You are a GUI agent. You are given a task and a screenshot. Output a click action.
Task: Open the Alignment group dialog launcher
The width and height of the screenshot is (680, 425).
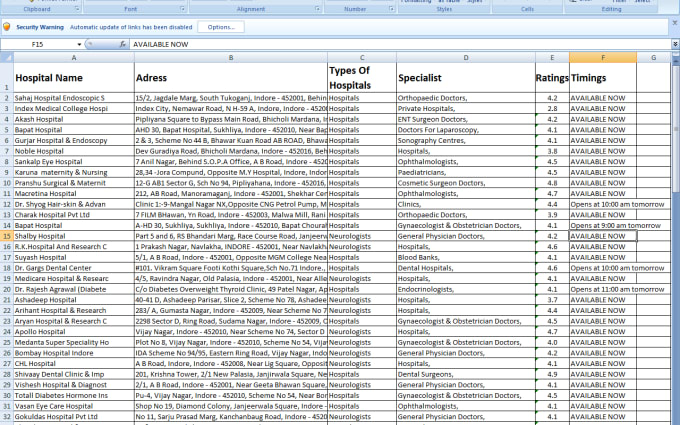click(317, 9)
